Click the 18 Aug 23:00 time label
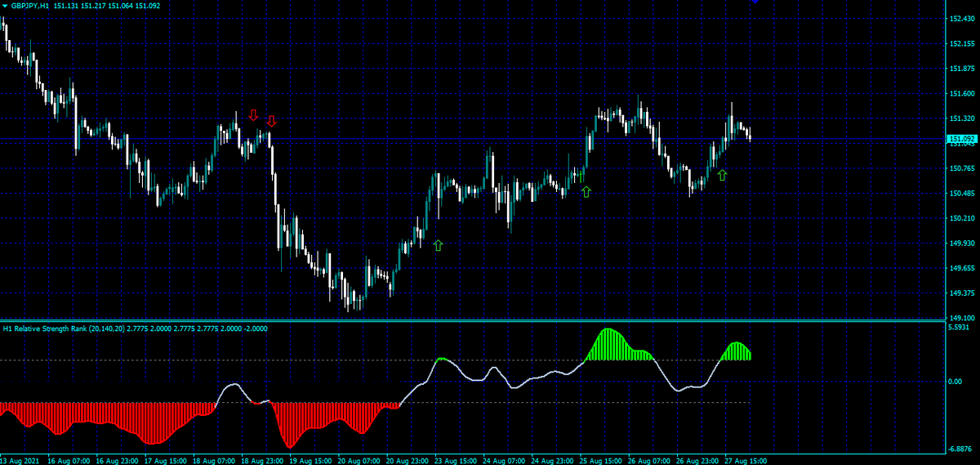Screen dimensions: 980x465 point(263,460)
